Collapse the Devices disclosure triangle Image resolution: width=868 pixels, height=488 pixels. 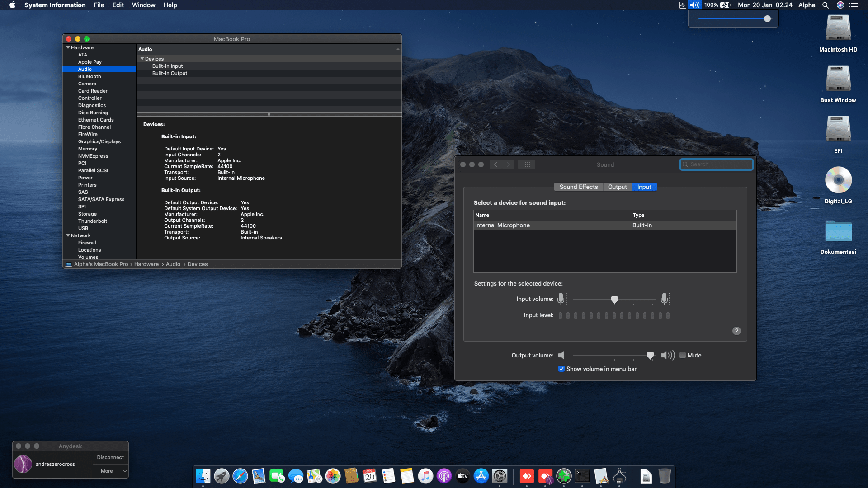click(142, 59)
